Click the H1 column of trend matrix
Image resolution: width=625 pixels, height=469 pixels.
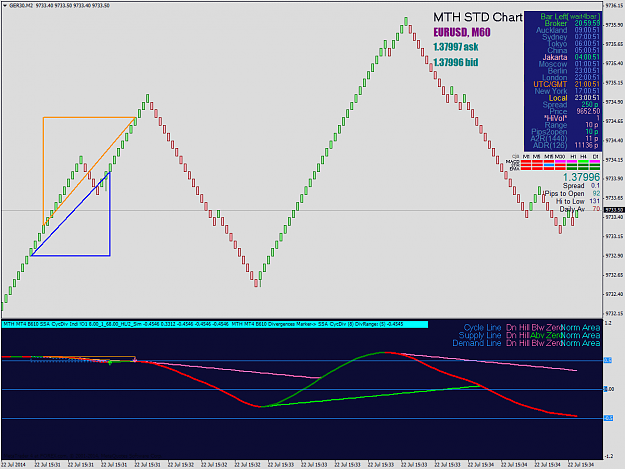coord(572,163)
